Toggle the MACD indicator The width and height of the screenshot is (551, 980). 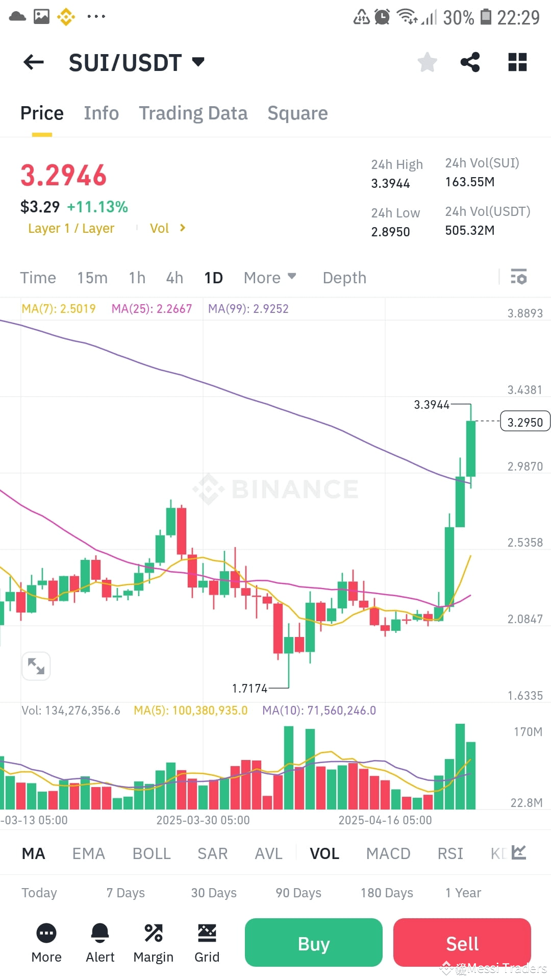coord(388,853)
